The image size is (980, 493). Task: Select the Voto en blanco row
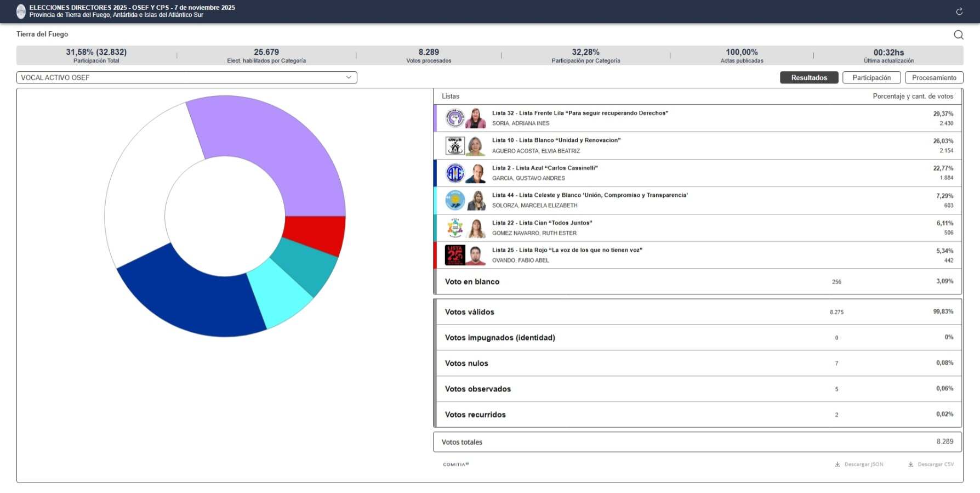point(697,281)
